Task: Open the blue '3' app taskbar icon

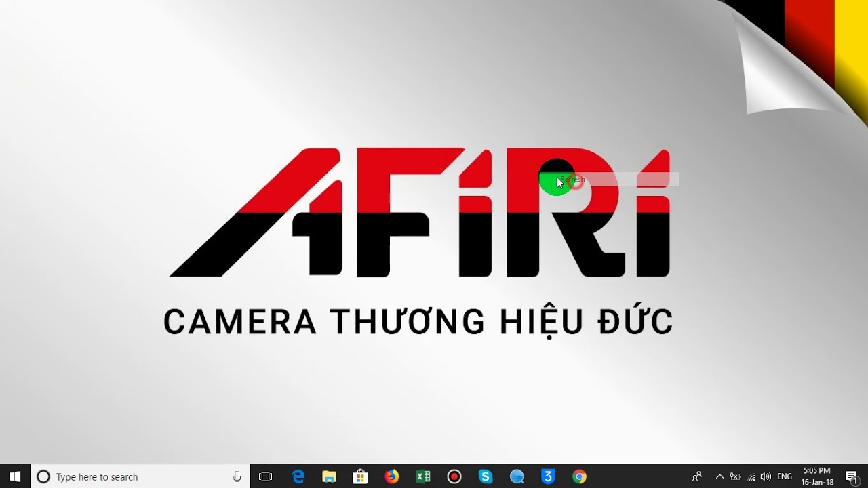Action: click(x=548, y=476)
